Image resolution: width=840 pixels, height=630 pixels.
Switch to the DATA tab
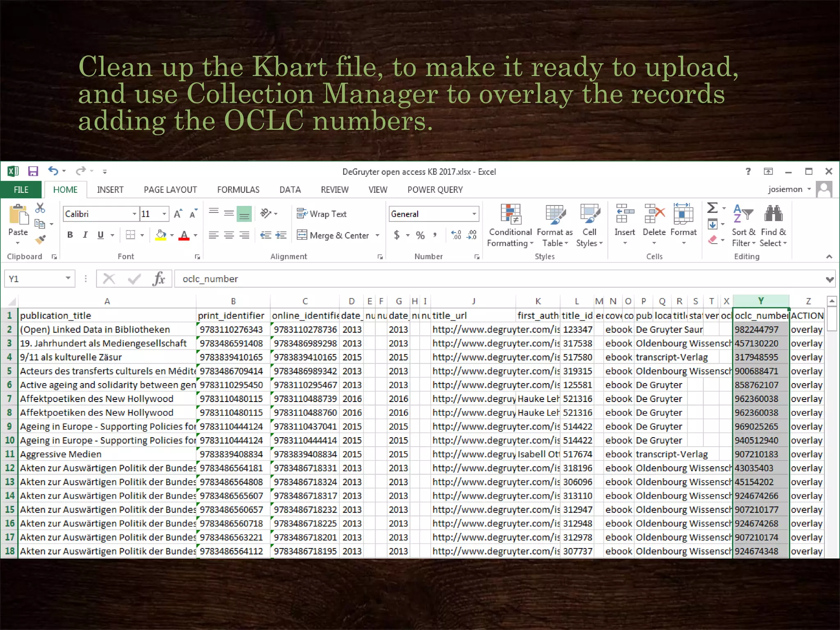[290, 189]
